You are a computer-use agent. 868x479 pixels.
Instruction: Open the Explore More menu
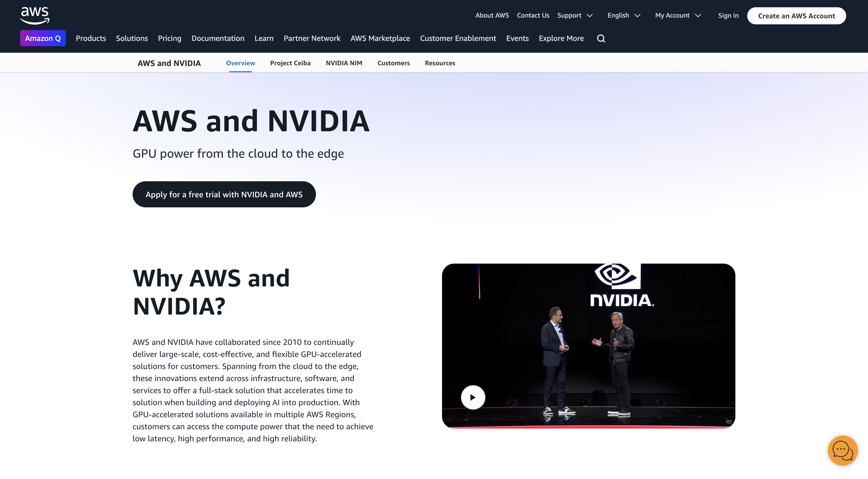click(561, 38)
